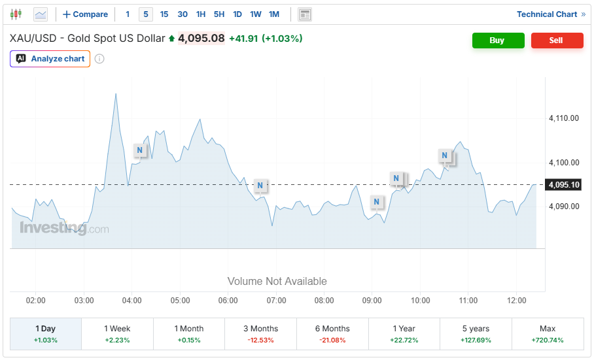Select the Max range tab

point(548,334)
